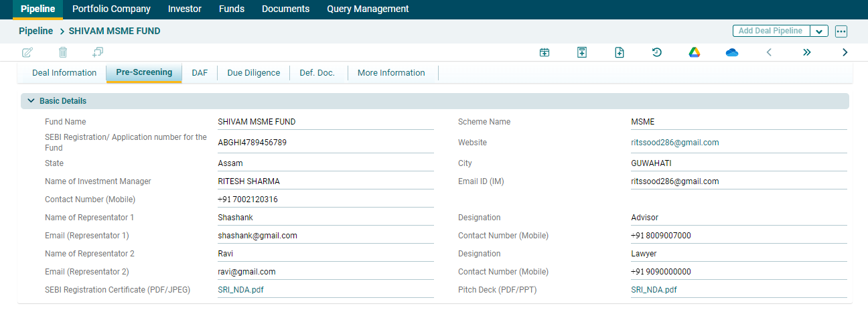Click the edit pencil icon
Viewport: 868px width, 314px height.
pos(27,52)
